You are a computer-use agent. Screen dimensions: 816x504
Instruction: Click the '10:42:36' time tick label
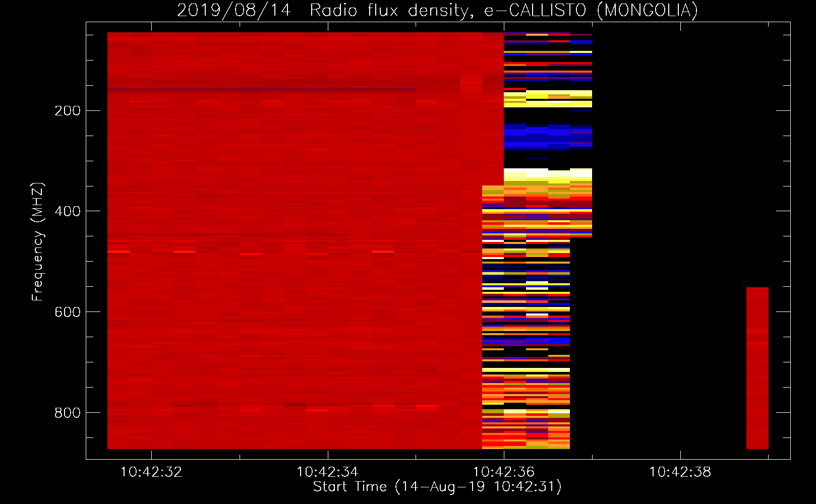coord(503,472)
